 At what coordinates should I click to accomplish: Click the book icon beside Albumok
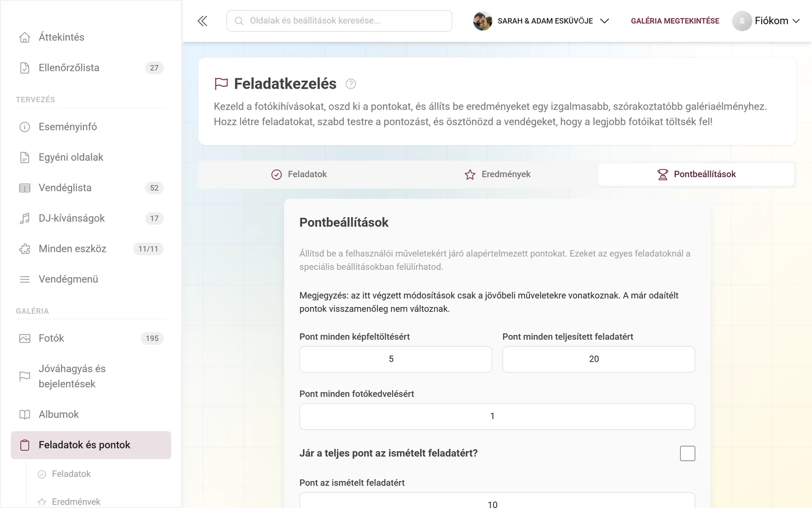[x=25, y=415]
